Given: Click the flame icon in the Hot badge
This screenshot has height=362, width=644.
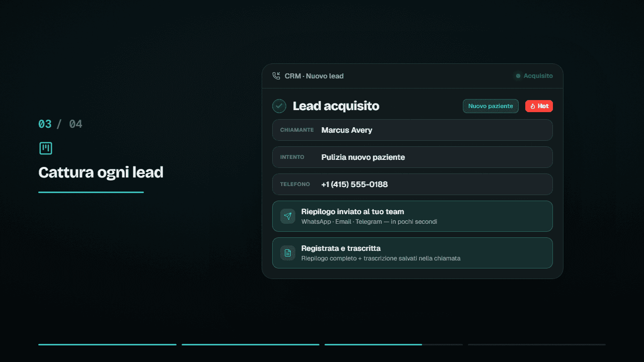Looking at the screenshot, I should click(x=533, y=106).
